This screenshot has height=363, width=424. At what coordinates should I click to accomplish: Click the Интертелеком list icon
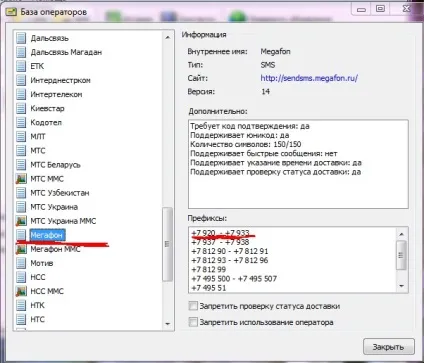click(x=21, y=94)
